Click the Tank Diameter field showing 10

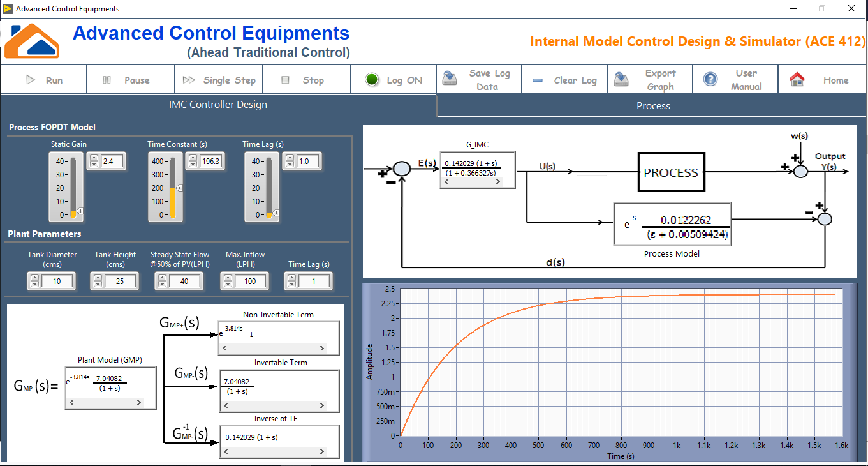57,281
